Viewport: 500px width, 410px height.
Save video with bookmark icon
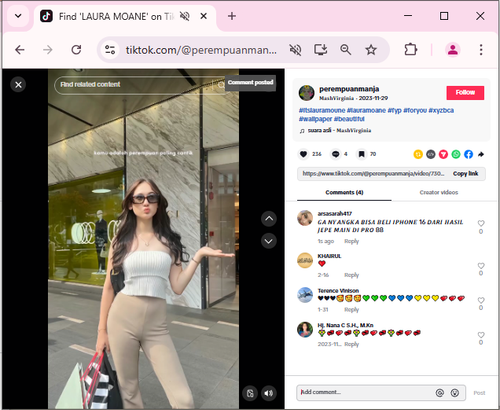pyautogui.click(x=361, y=154)
